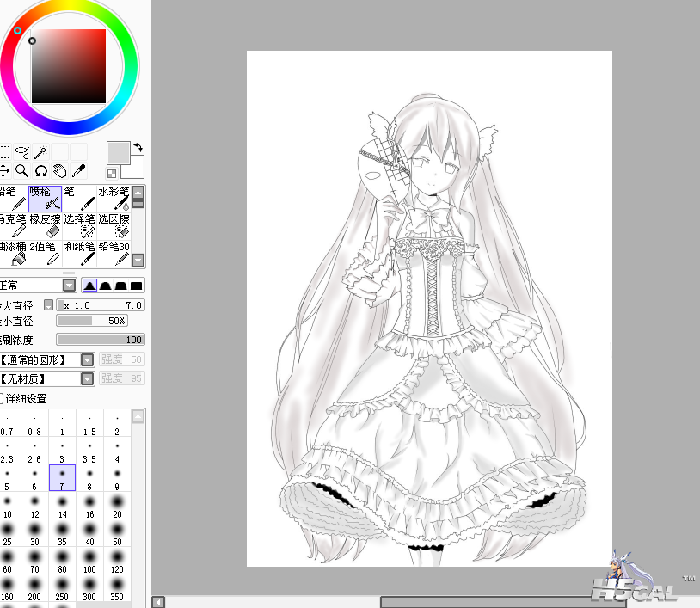Toggle the 详细设置 checkbox

coord(1,398)
